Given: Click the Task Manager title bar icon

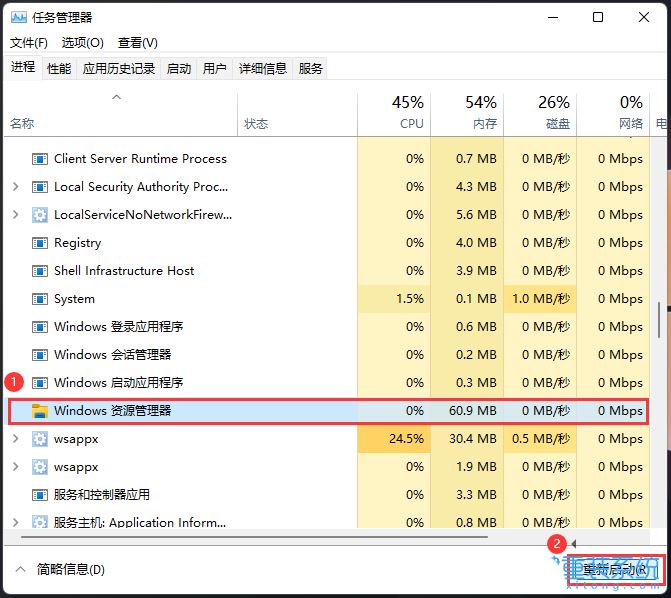Looking at the screenshot, I should click(x=20, y=17).
